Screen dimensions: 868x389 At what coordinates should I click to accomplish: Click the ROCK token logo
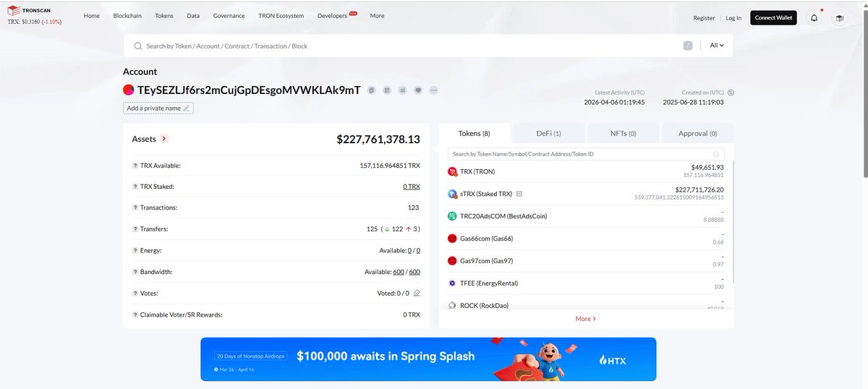coord(453,305)
